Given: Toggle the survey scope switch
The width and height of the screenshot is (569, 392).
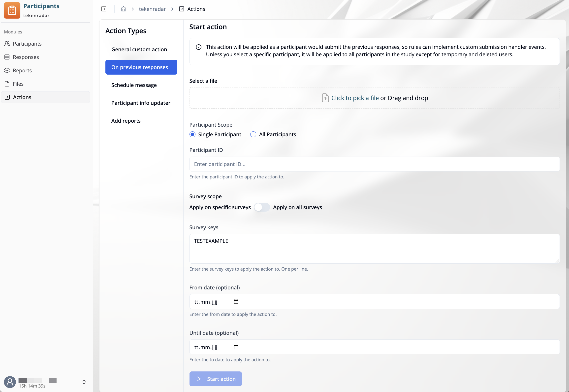Looking at the screenshot, I should point(262,207).
